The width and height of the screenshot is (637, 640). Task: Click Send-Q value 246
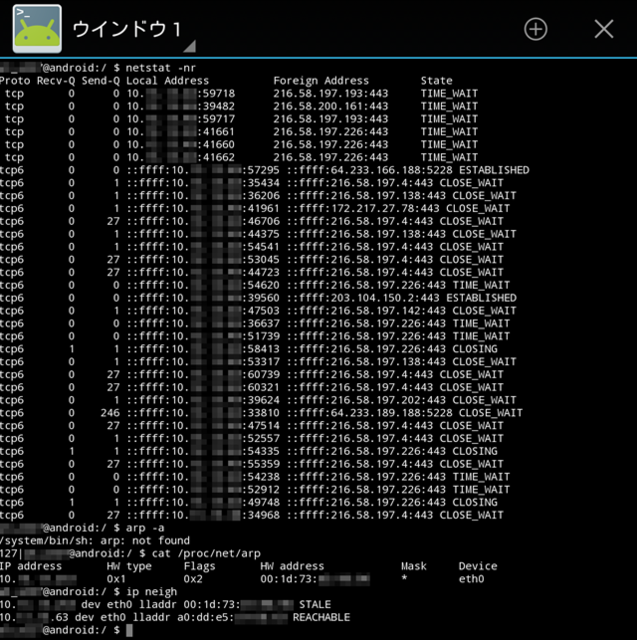pyautogui.click(x=110, y=413)
